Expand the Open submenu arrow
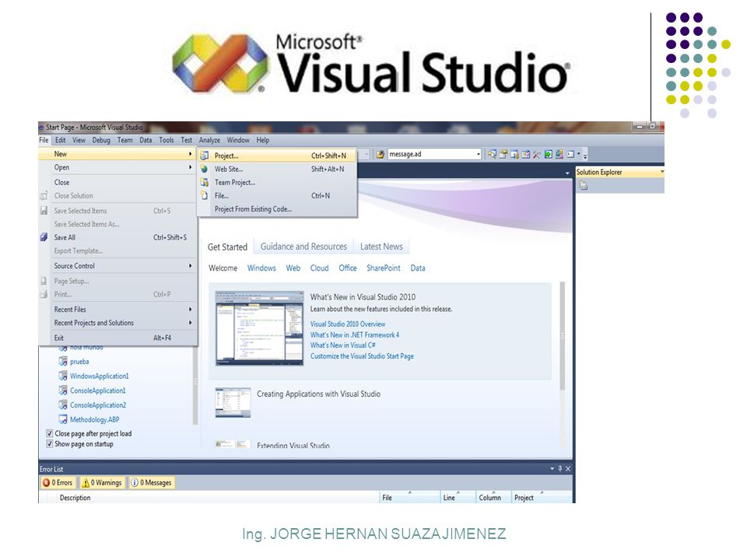 tap(190, 167)
